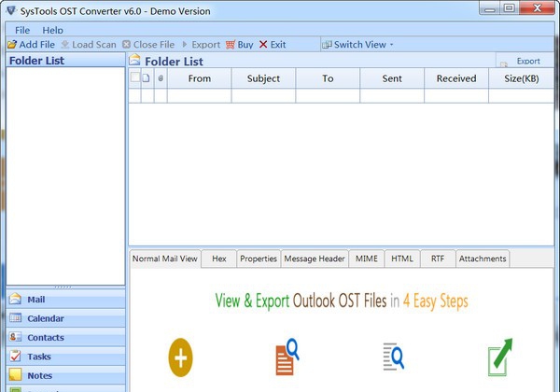Switch to the Properties tab
The height and width of the screenshot is (392, 560).
click(x=259, y=259)
